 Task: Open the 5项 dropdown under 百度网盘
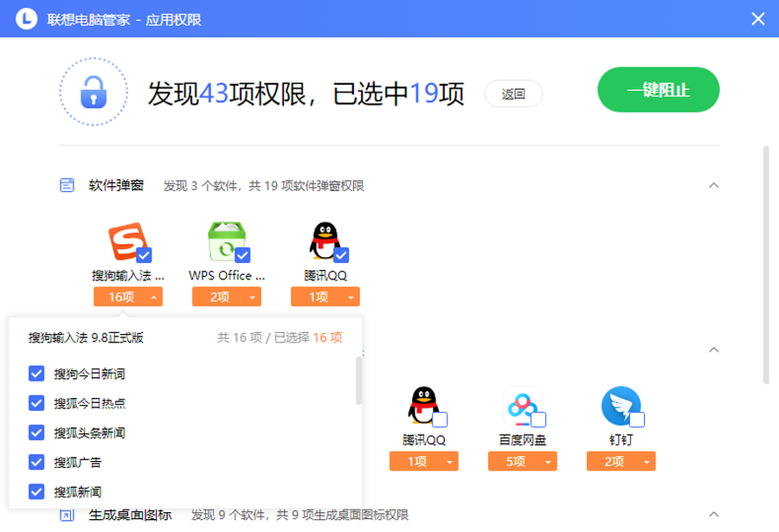point(523,461)
